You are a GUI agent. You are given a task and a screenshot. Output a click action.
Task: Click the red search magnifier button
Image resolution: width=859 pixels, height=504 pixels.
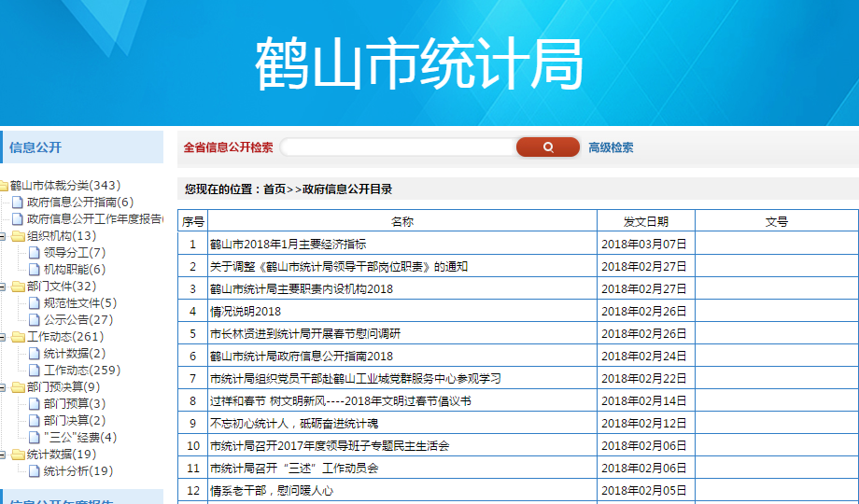pos(548,147)
